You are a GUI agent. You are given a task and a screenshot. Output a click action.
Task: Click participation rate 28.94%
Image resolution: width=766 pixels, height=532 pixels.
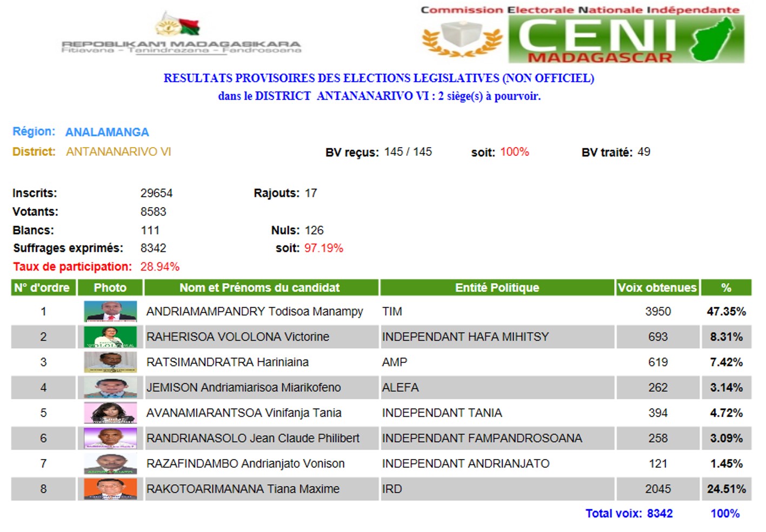[160, 267]
